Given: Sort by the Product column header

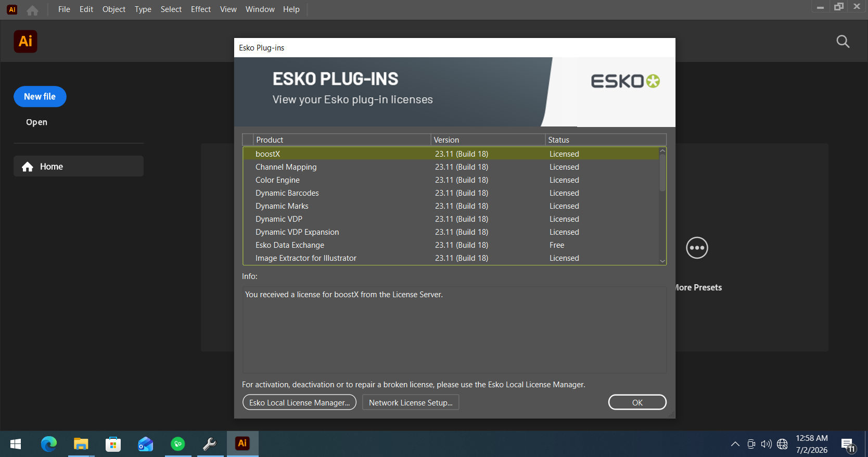Looking at the screenshot, I should (342, 140).
